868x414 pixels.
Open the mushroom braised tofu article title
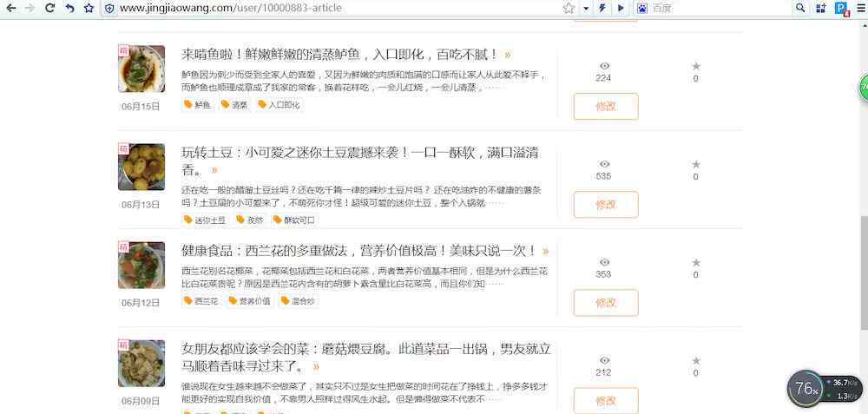click(x=366, y=357)
